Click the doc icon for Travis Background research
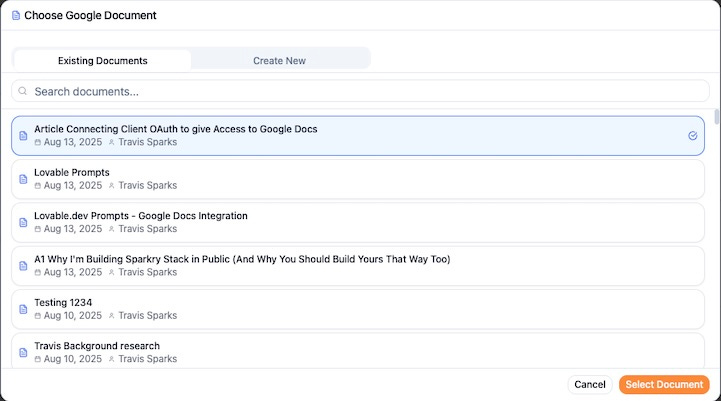 coord(23,352)
